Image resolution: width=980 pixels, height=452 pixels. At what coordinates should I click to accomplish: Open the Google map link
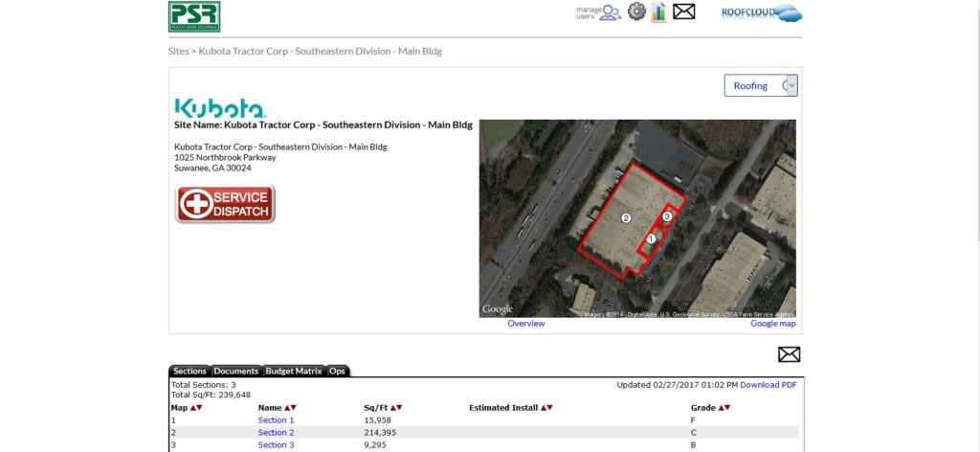click(772, 324)
